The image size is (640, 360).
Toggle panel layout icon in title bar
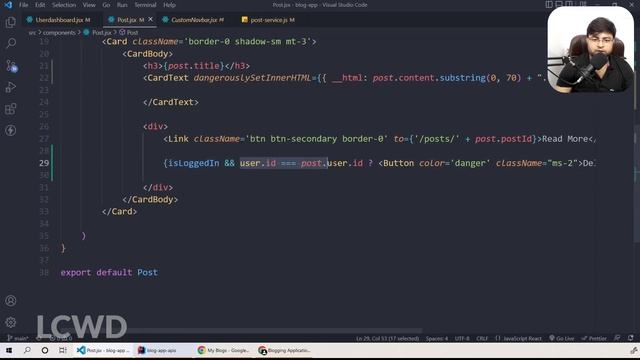click(559, 4)
